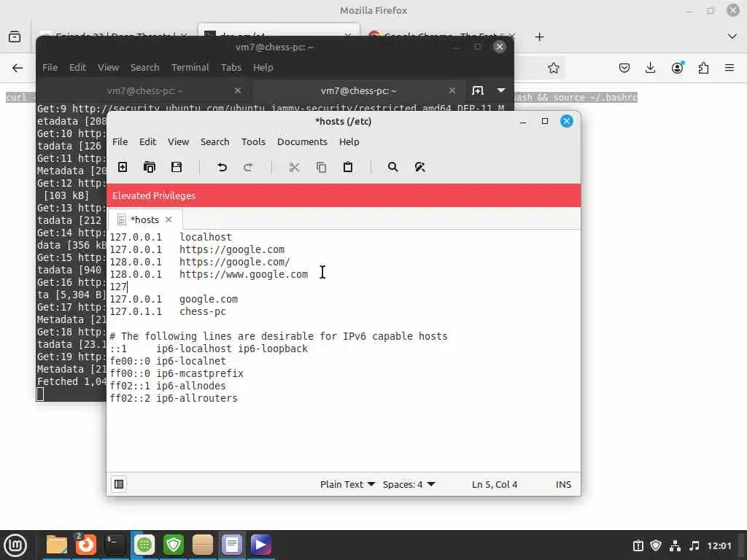Click the Elevated Privileges warning bar

pyautogui.click(x=344, y=195)
